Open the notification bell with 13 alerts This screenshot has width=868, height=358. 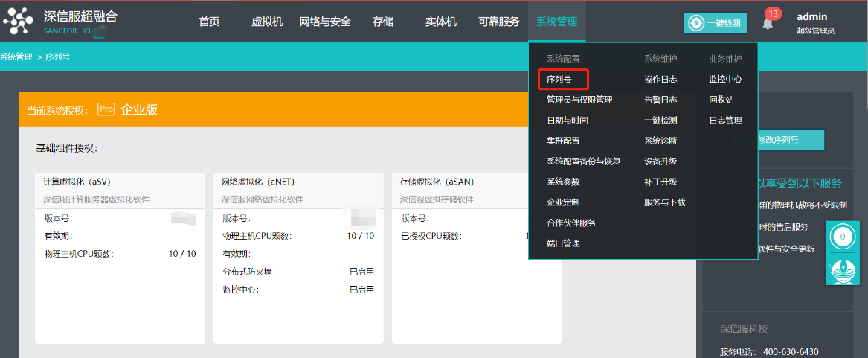click(x=768, y=23)
